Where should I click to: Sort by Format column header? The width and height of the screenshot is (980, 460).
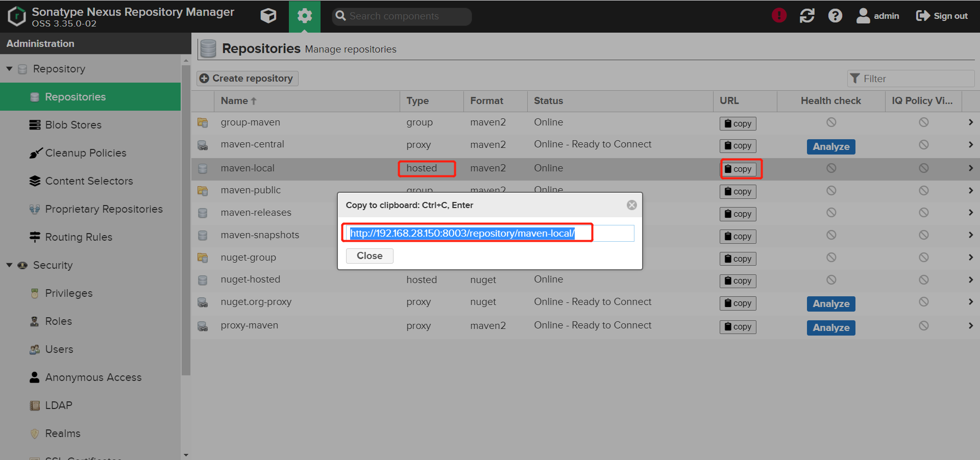[496, 101]
